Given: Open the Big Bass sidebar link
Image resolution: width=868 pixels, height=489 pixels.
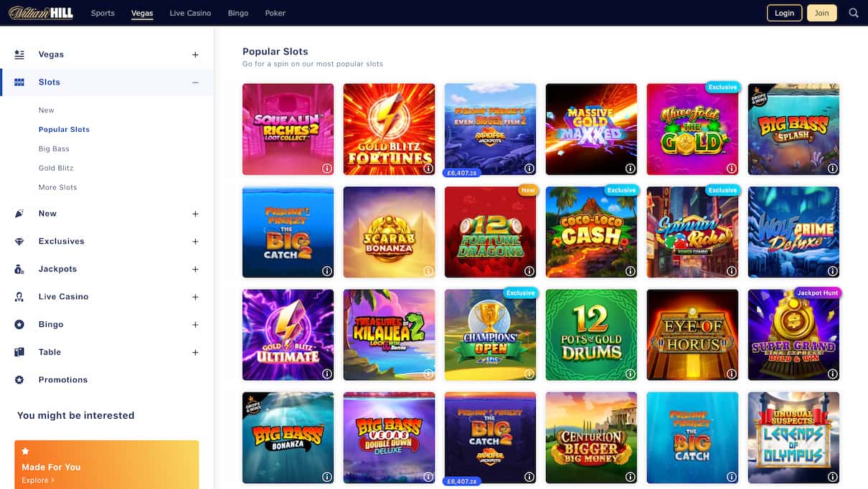Looking at the screenshot, I should click(x=54, y=149).
